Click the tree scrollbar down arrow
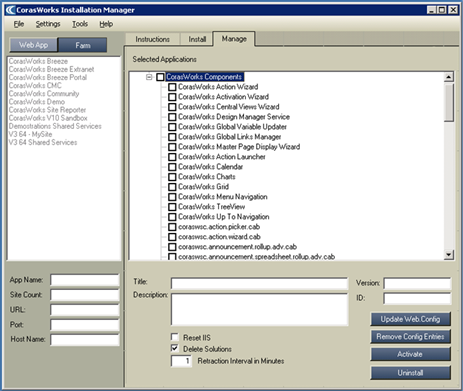 click(x=449, y=255)
